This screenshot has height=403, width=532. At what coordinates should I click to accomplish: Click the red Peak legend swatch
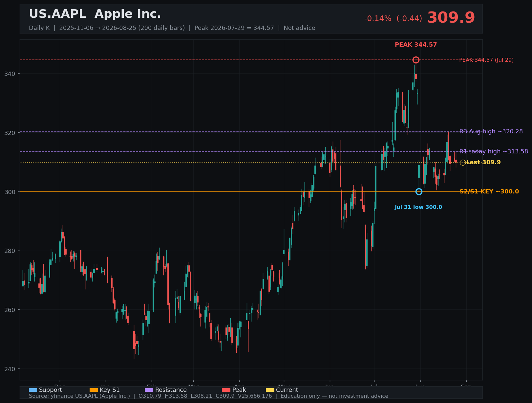(x=226, y=390)
